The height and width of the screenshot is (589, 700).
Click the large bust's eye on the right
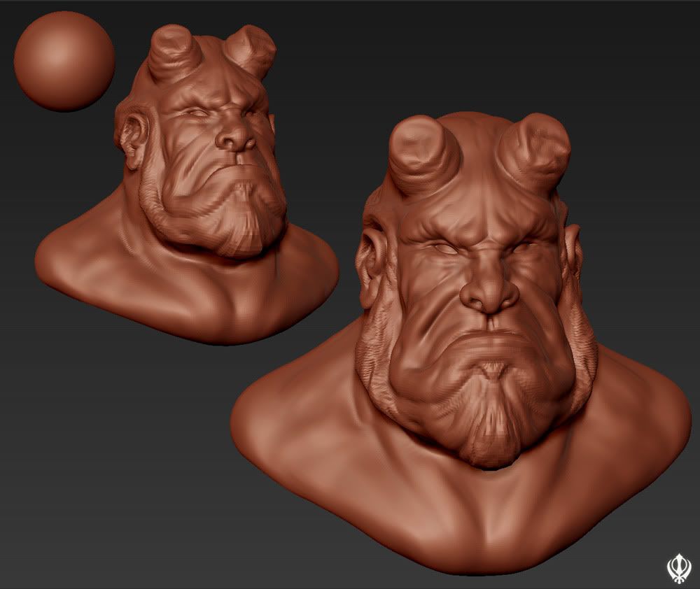[x=524, y=248]
